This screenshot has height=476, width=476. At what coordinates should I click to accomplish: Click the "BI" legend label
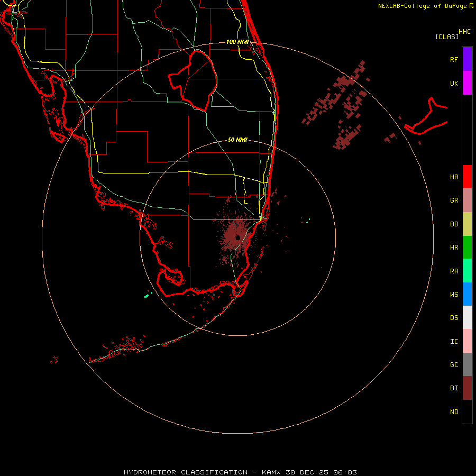click(x=454, y=388)
